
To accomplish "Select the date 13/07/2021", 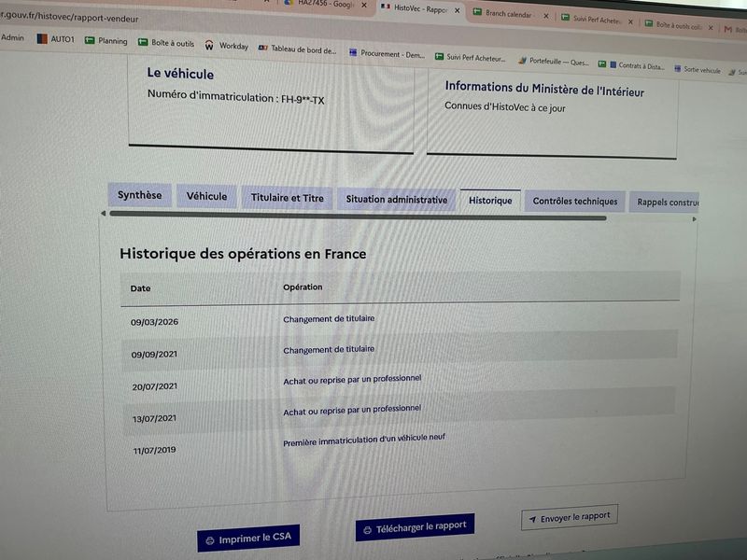I will click(154, 418).
